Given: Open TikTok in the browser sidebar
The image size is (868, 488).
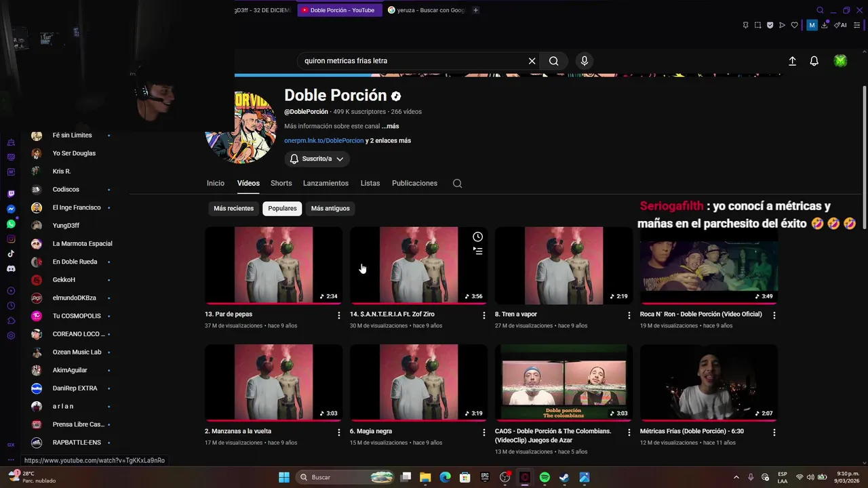Looking at the screenshot, I should coord(11,253).
